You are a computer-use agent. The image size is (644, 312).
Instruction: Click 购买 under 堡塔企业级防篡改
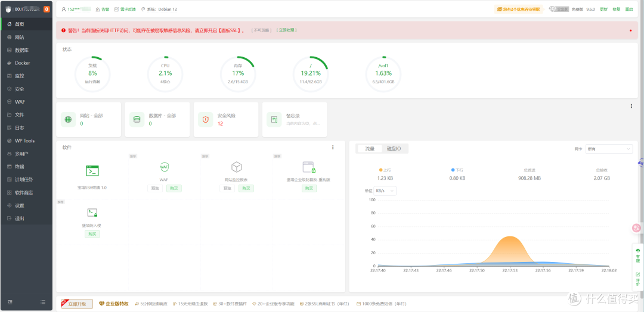pyautogui.click(x=309, y=189)
